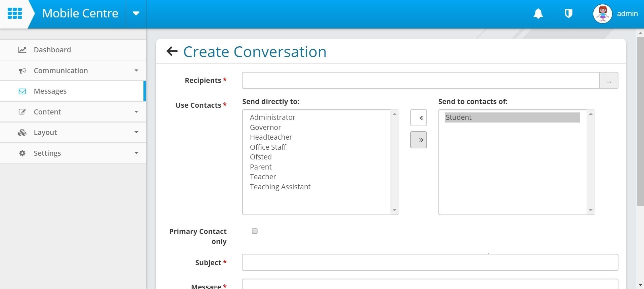Click the Settings gear icon
Screen dimensions: 644x289
click(x=22, y=153)
